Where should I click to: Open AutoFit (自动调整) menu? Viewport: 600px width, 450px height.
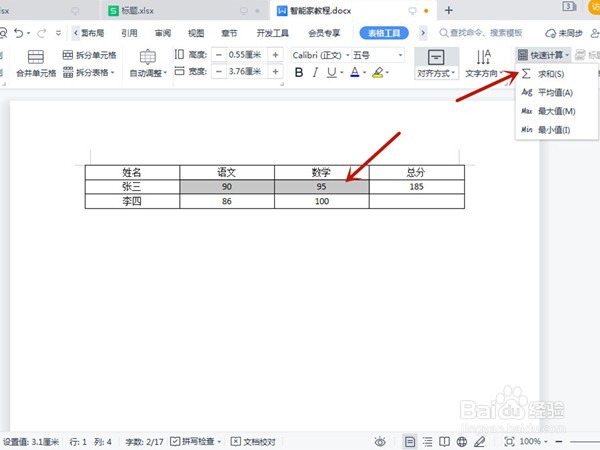coord(148,64)
